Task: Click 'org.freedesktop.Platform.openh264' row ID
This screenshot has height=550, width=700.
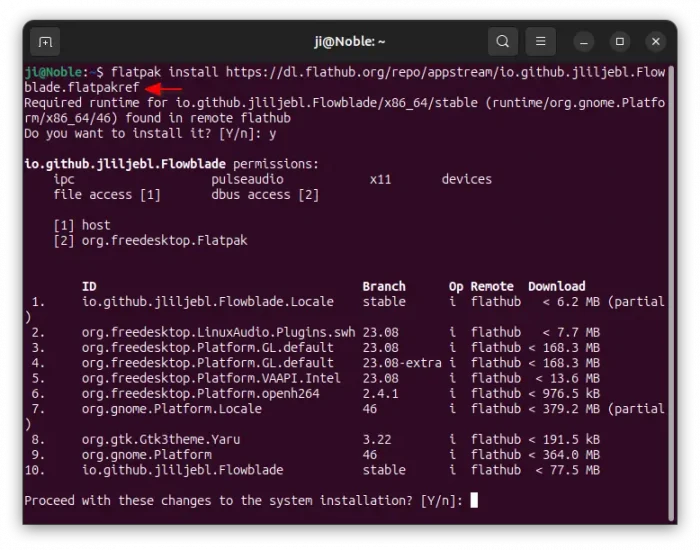Action: click(200, 394)
